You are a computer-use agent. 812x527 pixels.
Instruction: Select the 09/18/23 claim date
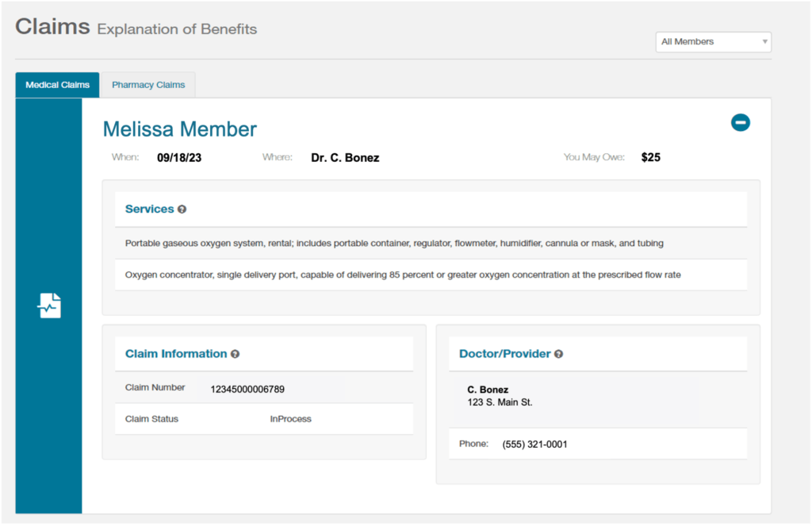(180, 156)
